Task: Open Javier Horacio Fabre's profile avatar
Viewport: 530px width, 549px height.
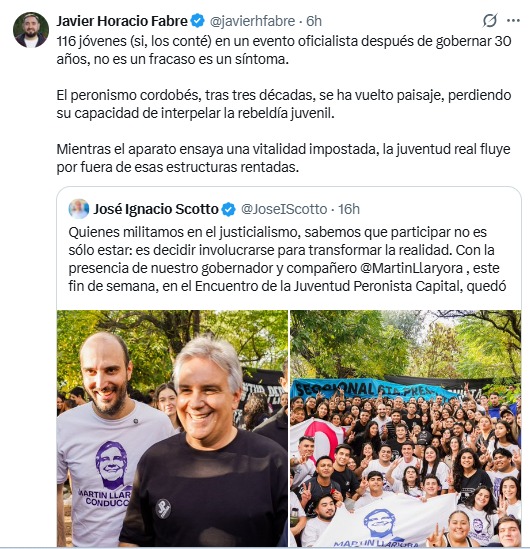Action: point(31,30)
